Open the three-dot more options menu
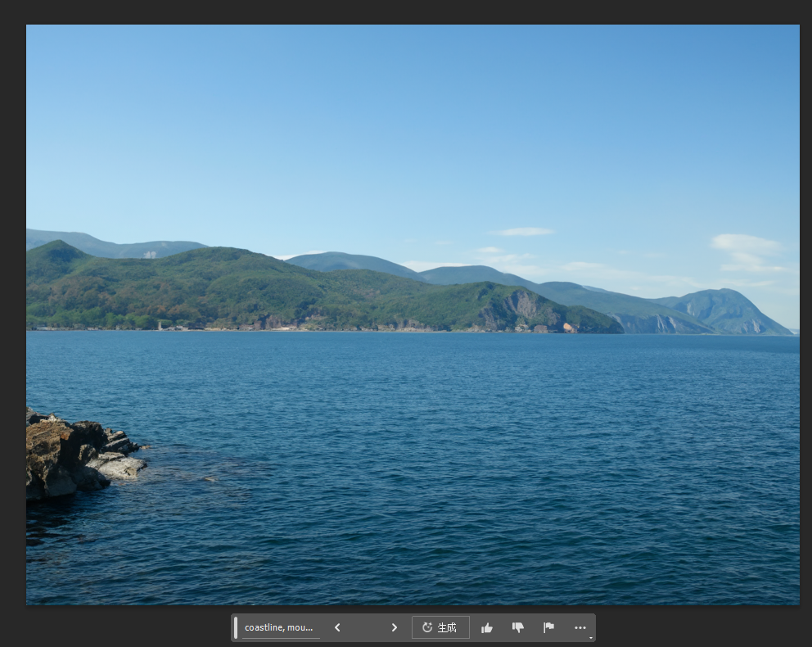The image size is (812, 647). (580, 627)
